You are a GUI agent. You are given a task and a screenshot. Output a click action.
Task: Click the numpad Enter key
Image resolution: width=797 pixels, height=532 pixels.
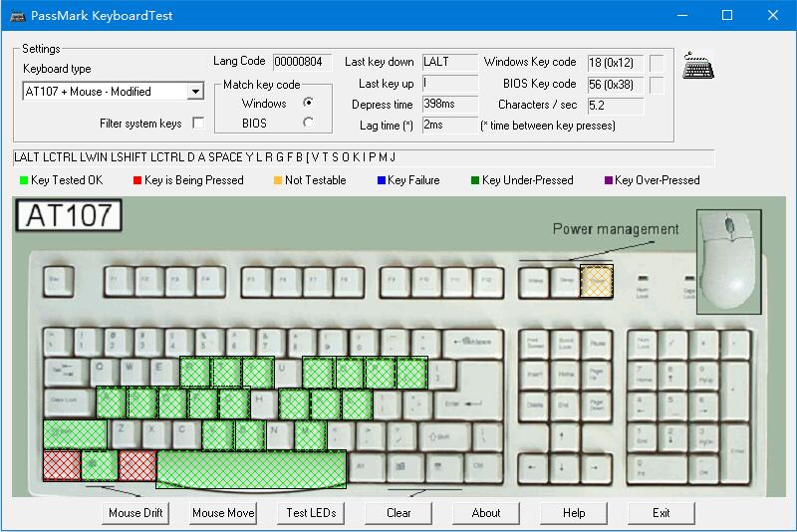pyautogui.click(x=735, y=452)
